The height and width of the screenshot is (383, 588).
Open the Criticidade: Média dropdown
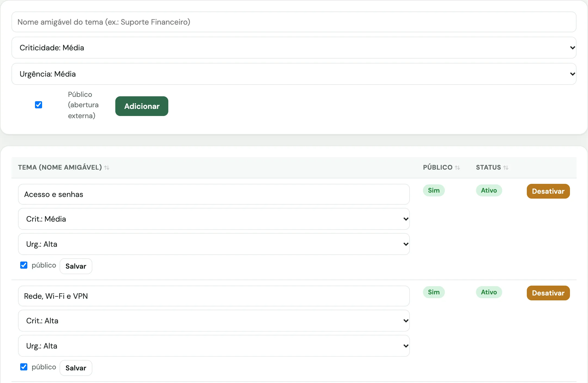[294, 48]
